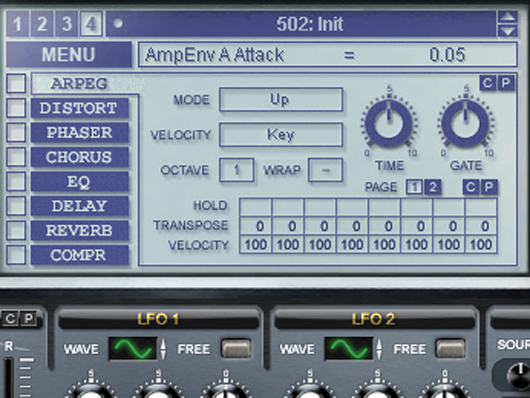The image size is (530, 398).
Task: Click the P paste icon at panel top right
Action: 506,83
